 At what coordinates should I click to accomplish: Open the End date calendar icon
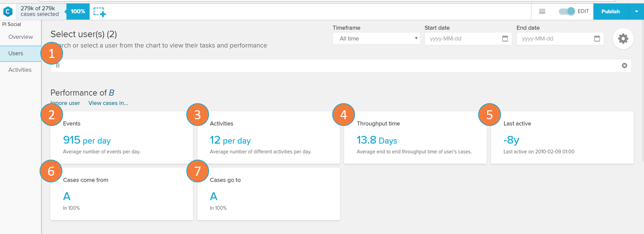click(597, 39)
